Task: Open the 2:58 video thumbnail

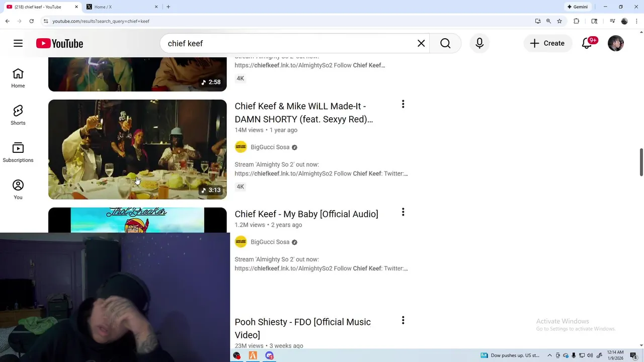Action: [x=137, y=74]
